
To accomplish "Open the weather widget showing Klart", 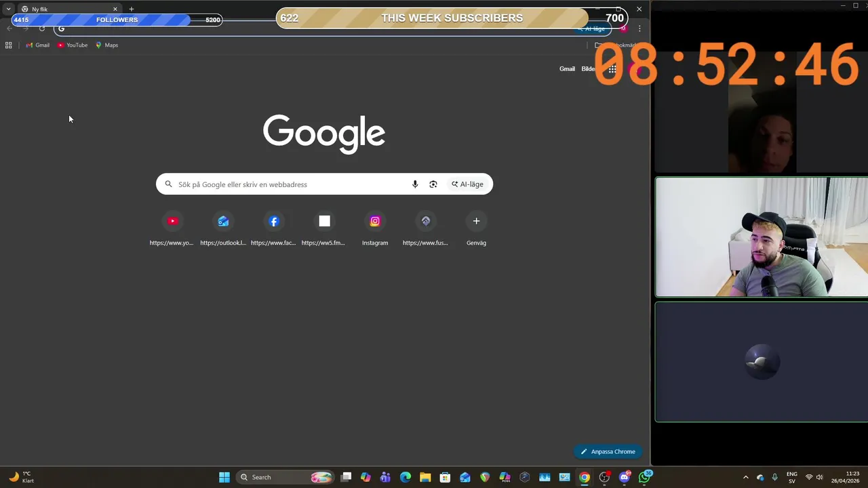I will [22, 477].
